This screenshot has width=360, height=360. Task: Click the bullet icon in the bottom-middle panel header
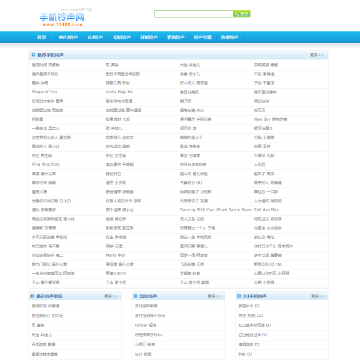tap(136, 296)
